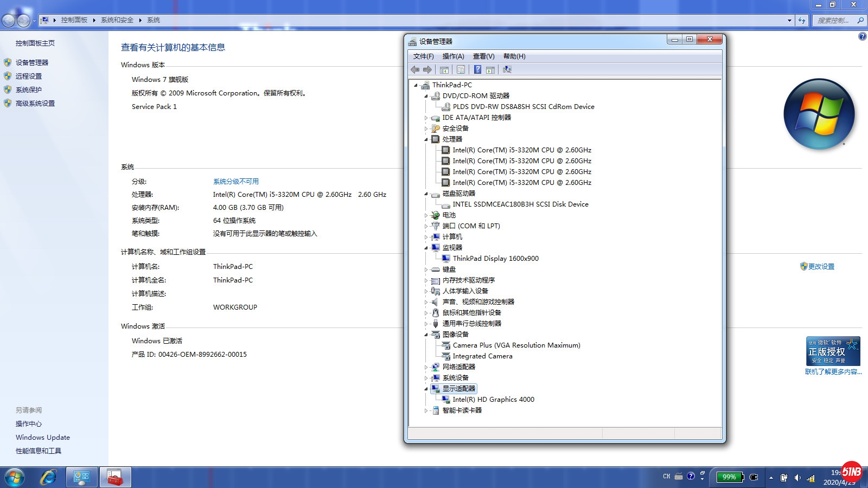Viewport: 868px width, 488px height.
Task: Open the 操作(A) menu
Action: tap(453, 56)
